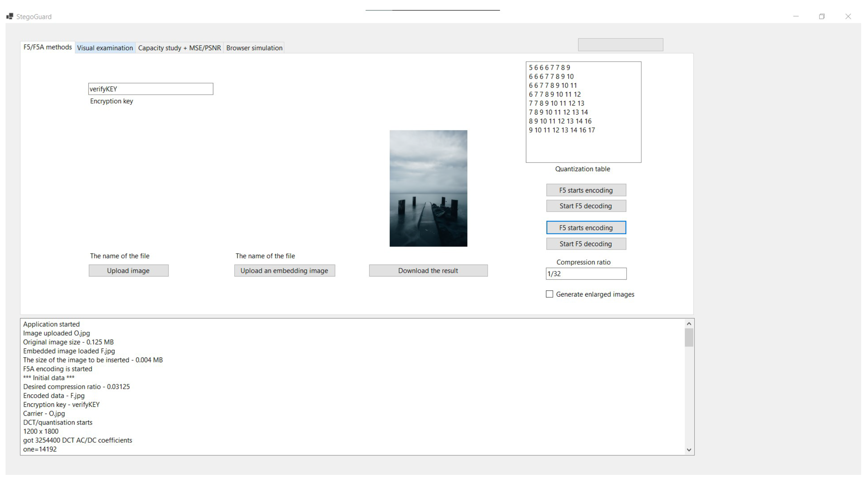This screenshot has width=868, height=482.
Task: Click the pier image preview thumbnail
Action: (428, 188)
